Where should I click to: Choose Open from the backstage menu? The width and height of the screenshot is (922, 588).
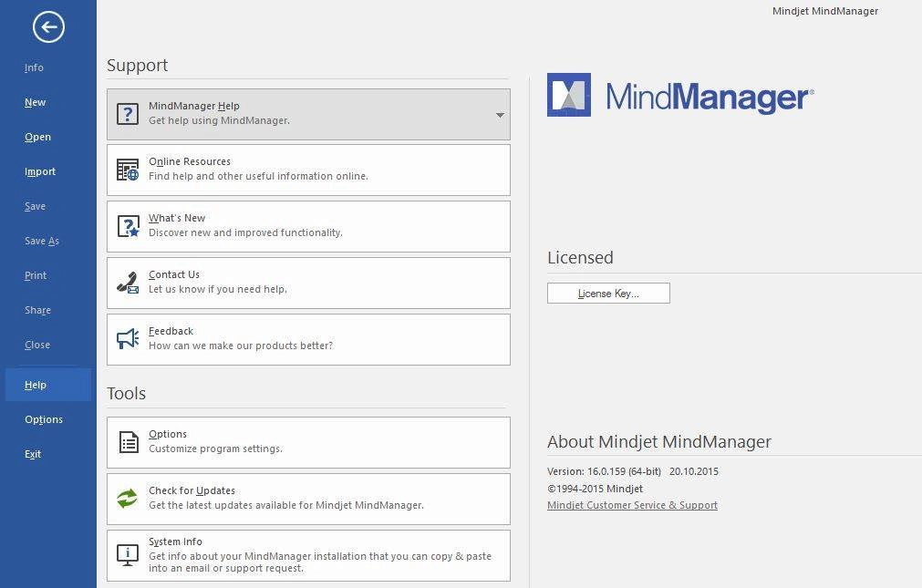coord(37,137)
